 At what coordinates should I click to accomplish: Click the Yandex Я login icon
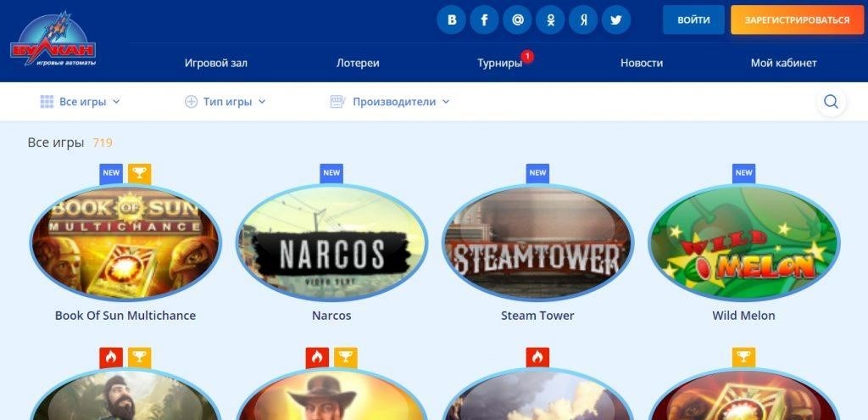pos(583,20)
